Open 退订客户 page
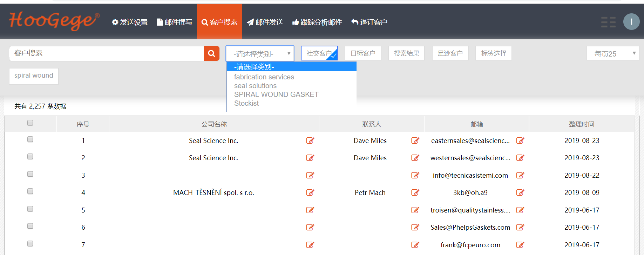 pyautogui.click(x=369, y=22)
